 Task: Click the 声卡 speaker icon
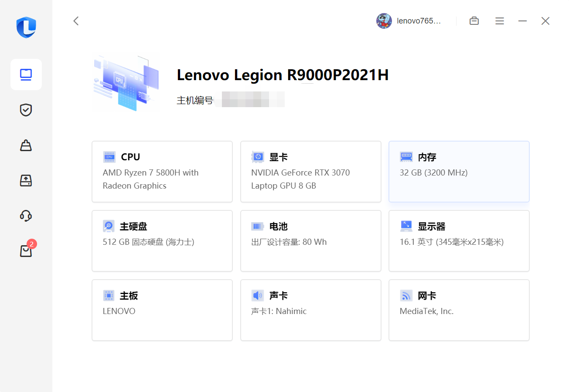pyautogui.click(x=258, y=296)
